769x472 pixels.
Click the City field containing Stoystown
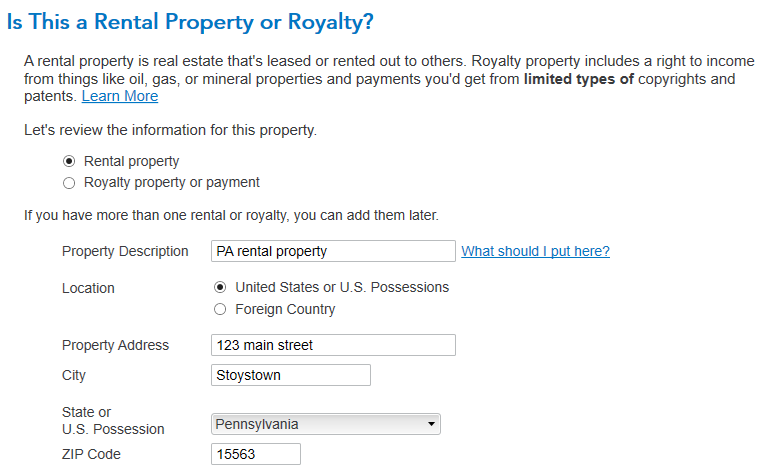(x=291, y=375)
